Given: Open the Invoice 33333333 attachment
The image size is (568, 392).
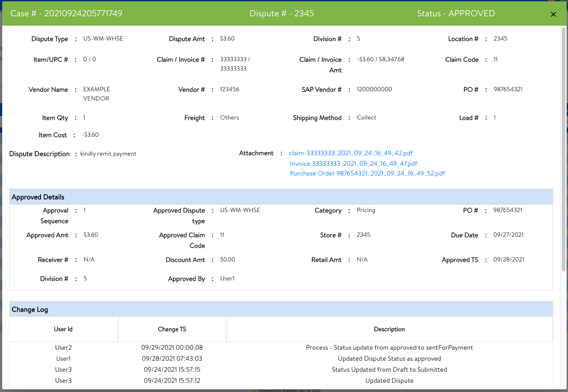Looking at the screenshot, I should pyautogui.click(x=353, y=163).
